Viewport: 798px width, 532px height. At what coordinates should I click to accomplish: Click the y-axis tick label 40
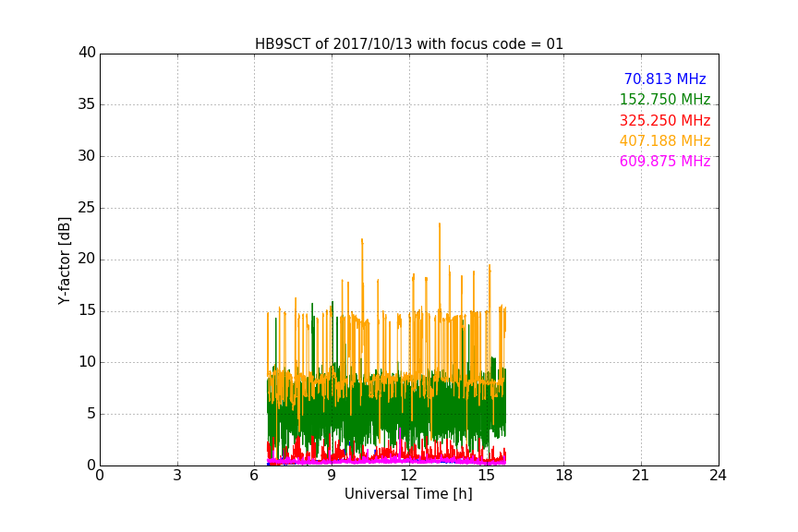87,53
